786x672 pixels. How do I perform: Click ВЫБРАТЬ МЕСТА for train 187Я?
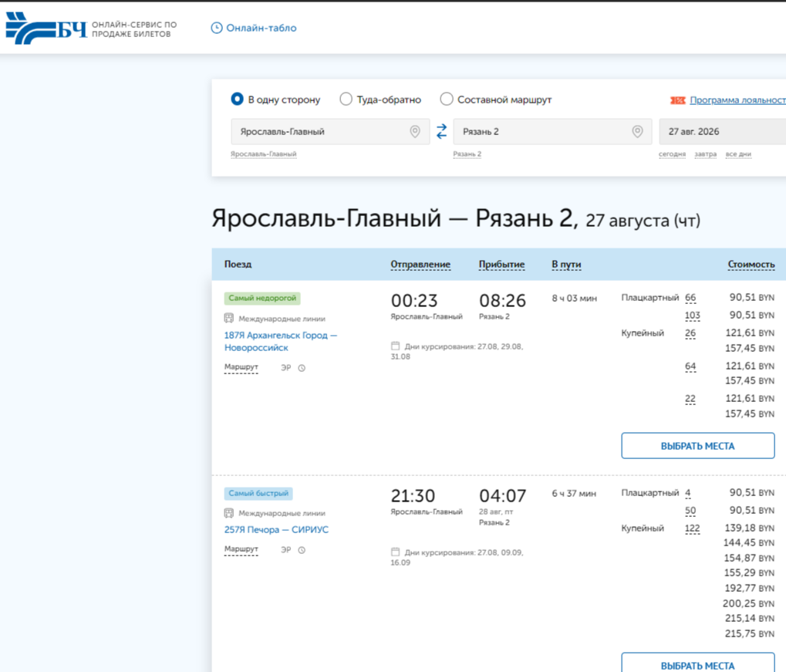(x=698, y=446)
